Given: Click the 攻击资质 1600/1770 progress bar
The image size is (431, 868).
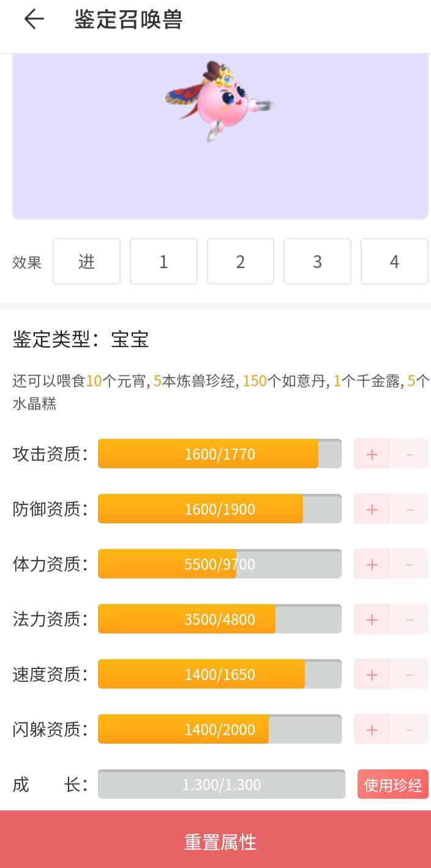Looking at the screenshot, I should tap(220, 454).
